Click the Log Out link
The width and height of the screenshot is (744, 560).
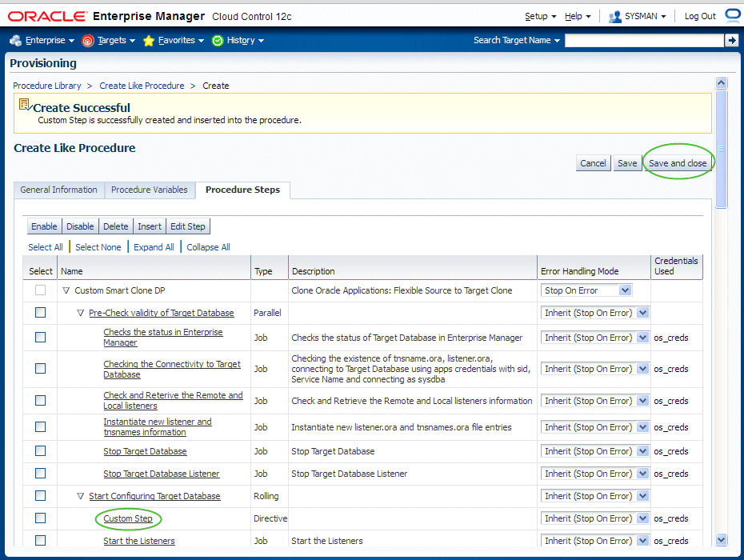[x=700, y=16]
